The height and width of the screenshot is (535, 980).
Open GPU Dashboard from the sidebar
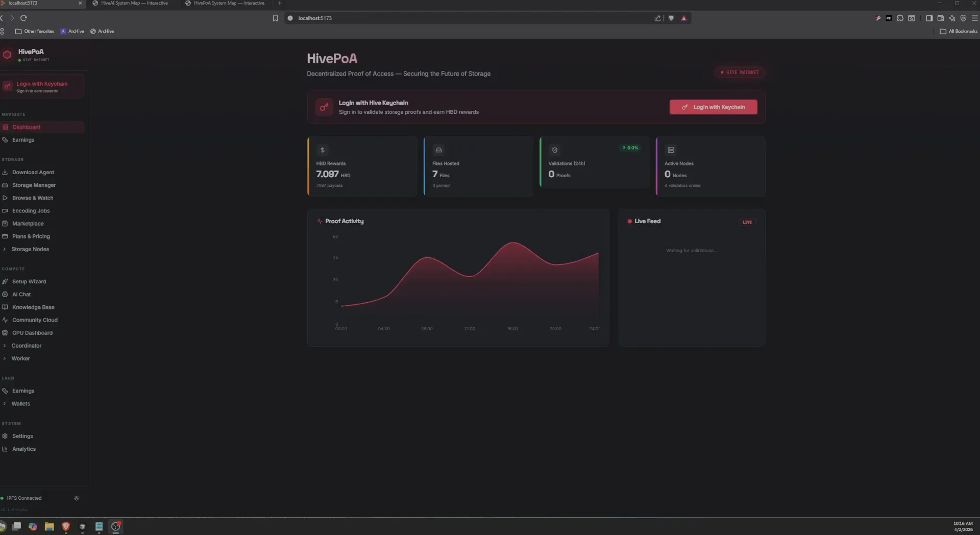[x=32, y=333]
